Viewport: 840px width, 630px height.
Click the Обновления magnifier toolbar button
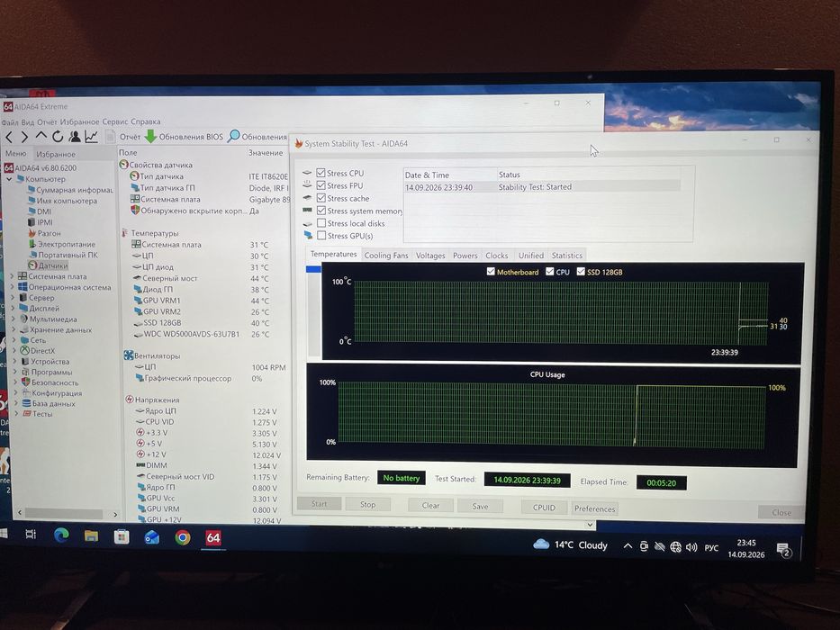pos(257,137)
